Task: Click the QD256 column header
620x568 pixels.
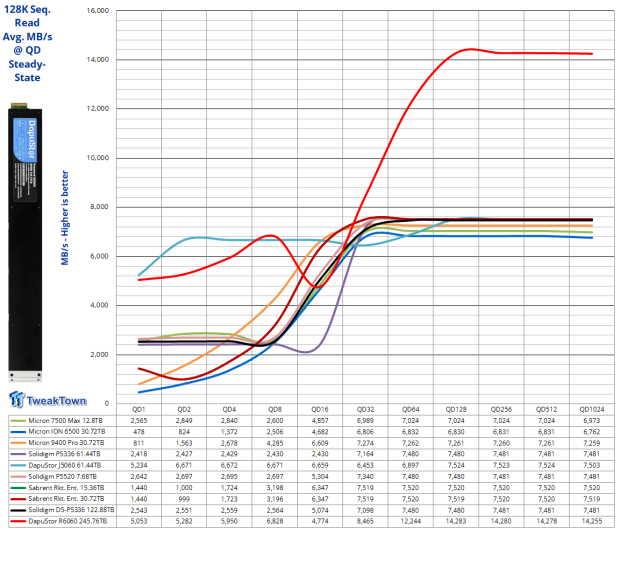Action: [x=501, y=409]
